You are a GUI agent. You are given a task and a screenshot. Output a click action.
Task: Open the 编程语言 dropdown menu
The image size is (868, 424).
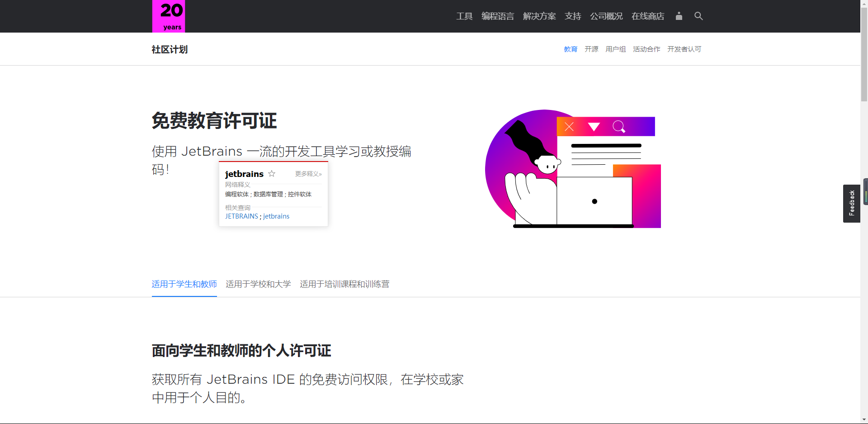(497, 16)
